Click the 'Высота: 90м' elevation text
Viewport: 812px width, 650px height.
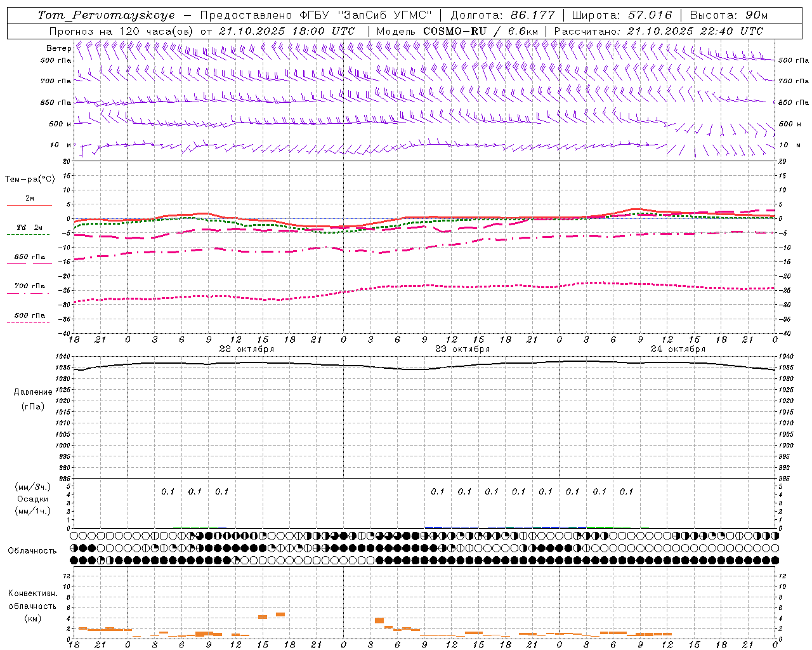(729, 15)
